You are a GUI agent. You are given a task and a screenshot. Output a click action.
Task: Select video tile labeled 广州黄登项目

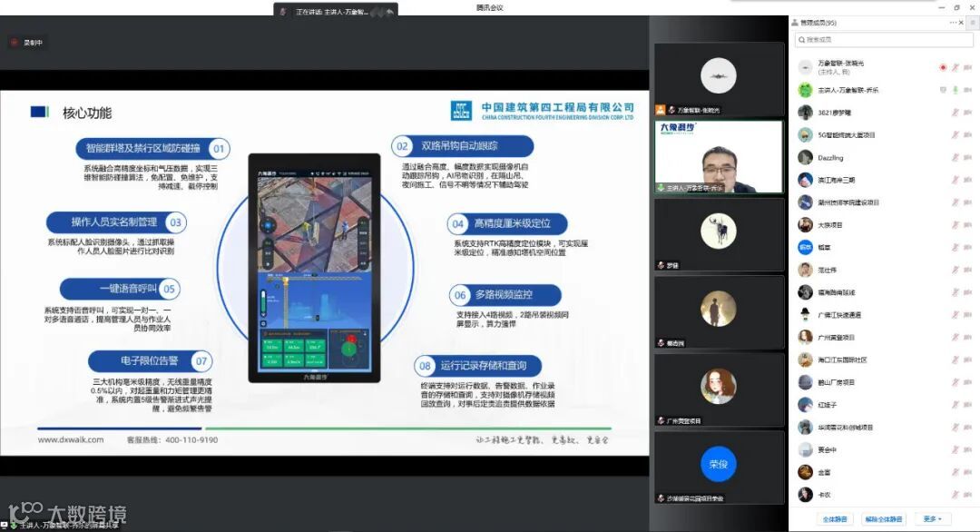tap(719, 389)
